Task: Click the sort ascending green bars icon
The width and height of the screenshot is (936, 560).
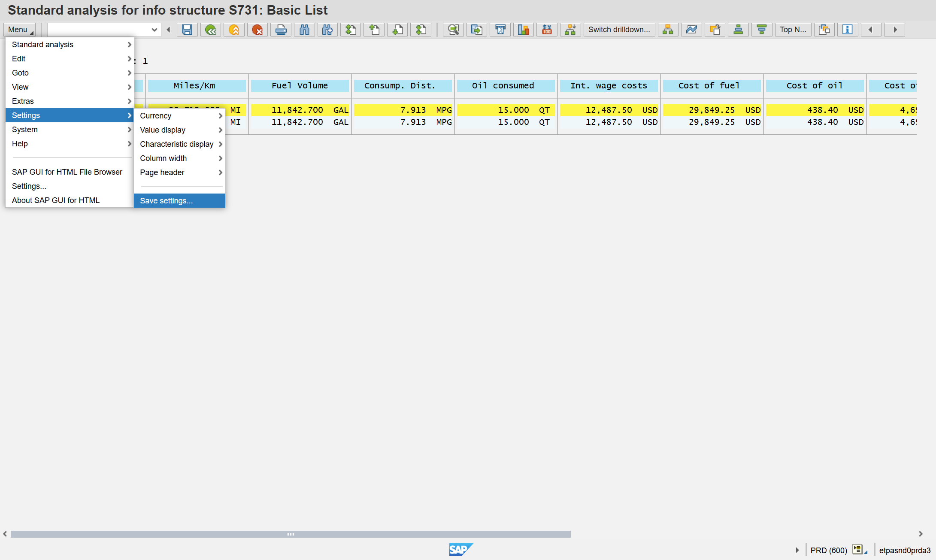Action: [x=738, y=30]
